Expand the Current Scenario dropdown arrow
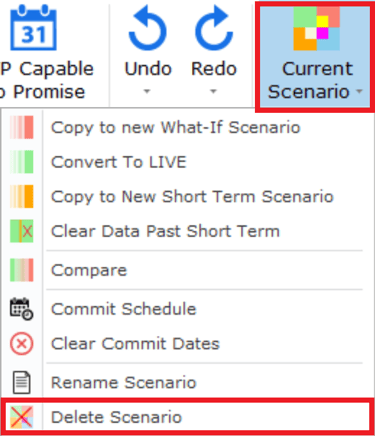The image size is (375, 436). tap(359, 91)
